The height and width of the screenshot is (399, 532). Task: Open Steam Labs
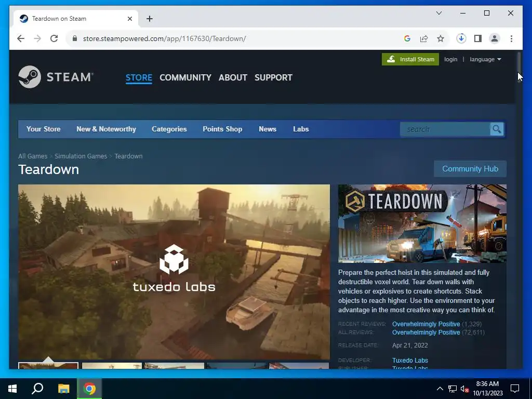(301, 129)
